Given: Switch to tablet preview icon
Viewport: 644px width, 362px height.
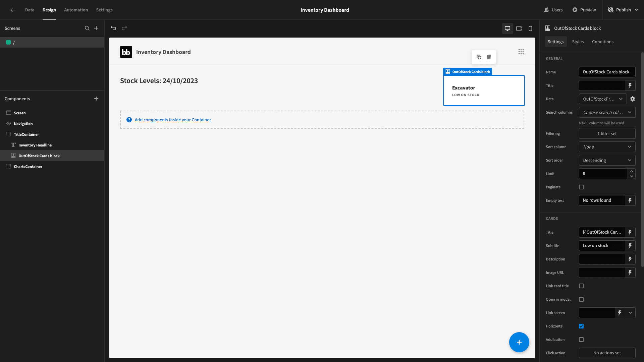Looking at the screenshot, I should click(519, 28).
